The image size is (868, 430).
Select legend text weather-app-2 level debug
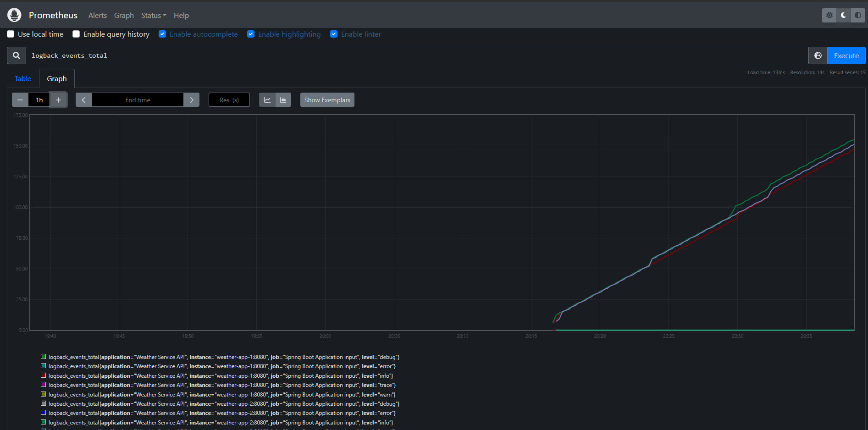(x=224, y=404)
